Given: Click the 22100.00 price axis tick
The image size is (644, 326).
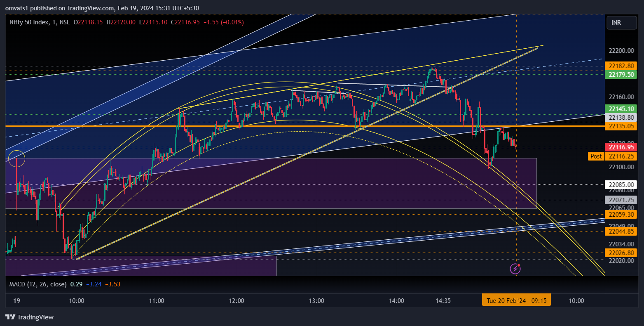Looking at the screenshot, I should (621, 167).
